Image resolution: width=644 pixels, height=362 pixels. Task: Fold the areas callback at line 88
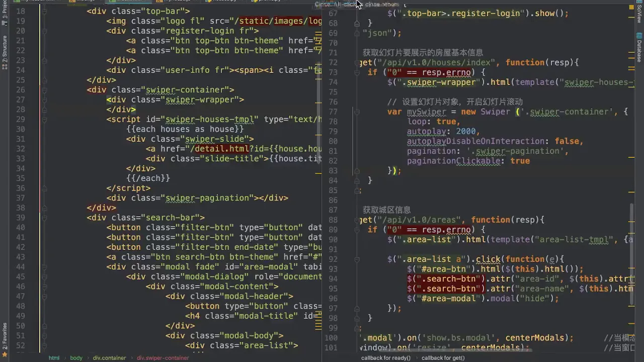pyautogui.click(x=357, y=220)
